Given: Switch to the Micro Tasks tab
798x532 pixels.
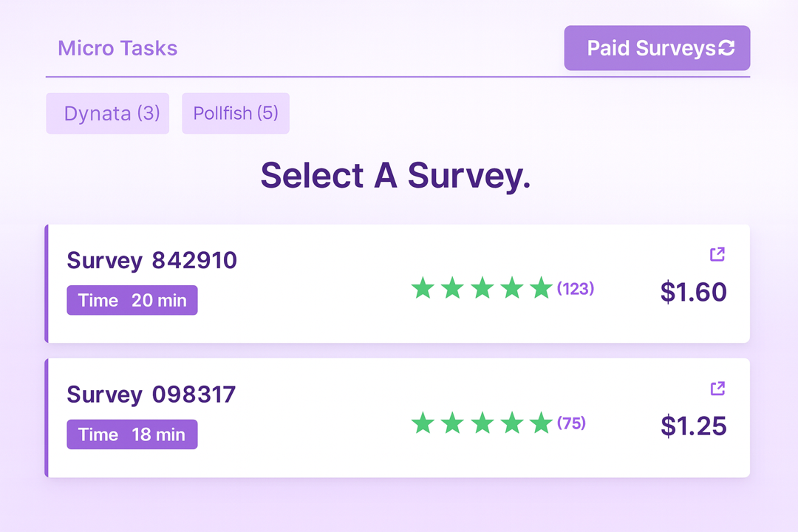Looking at the screenshot, I should click(118, 48).
